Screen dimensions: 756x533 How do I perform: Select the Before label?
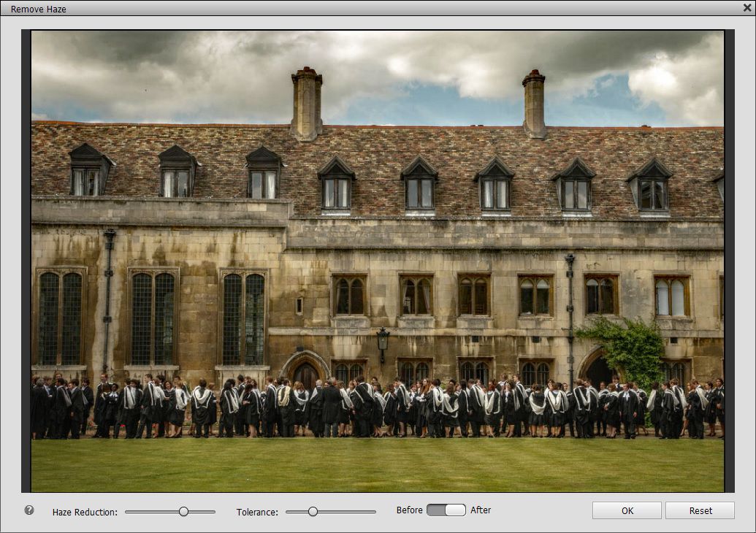point(409,510)
